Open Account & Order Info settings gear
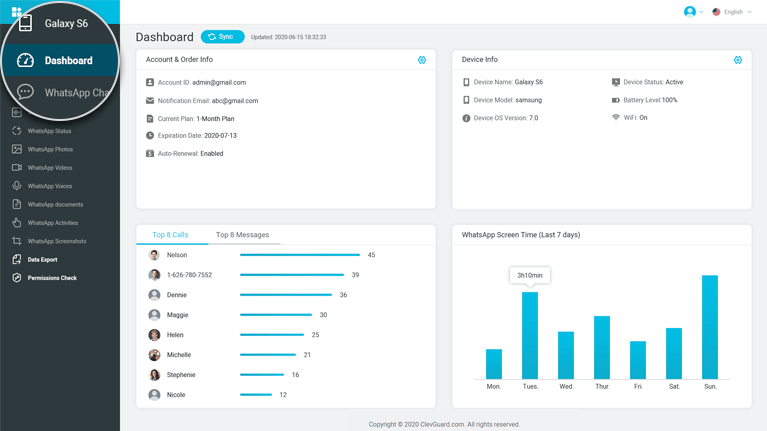Screen dimensions: 767x431 point(422,60)
